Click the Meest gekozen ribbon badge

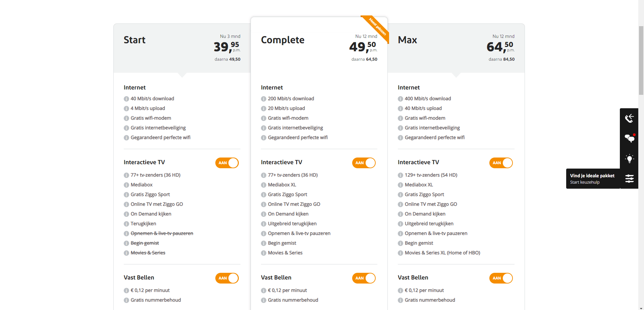tap(377, 27)
